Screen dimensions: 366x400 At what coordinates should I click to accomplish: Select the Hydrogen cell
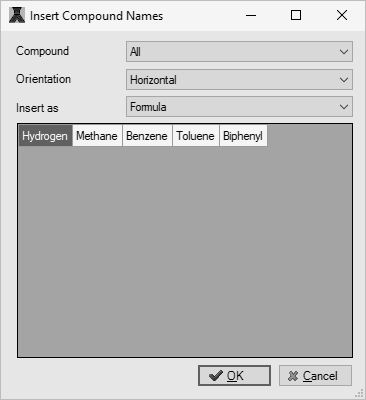tap(45, 136)
